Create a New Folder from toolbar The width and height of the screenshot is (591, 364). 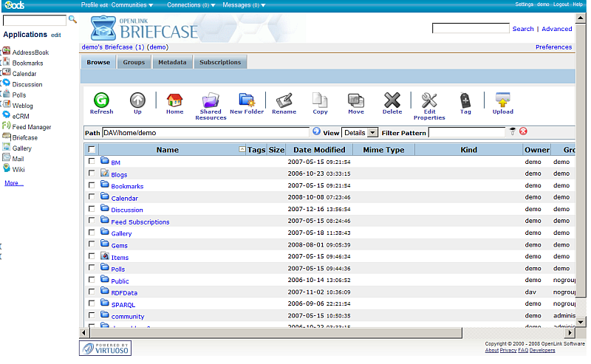coord(247,100)
